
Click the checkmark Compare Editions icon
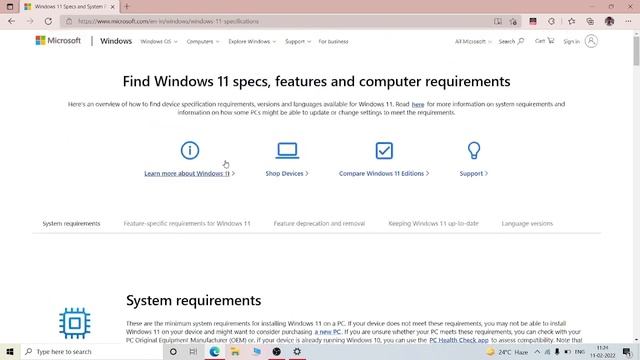[x=384, y=150]
